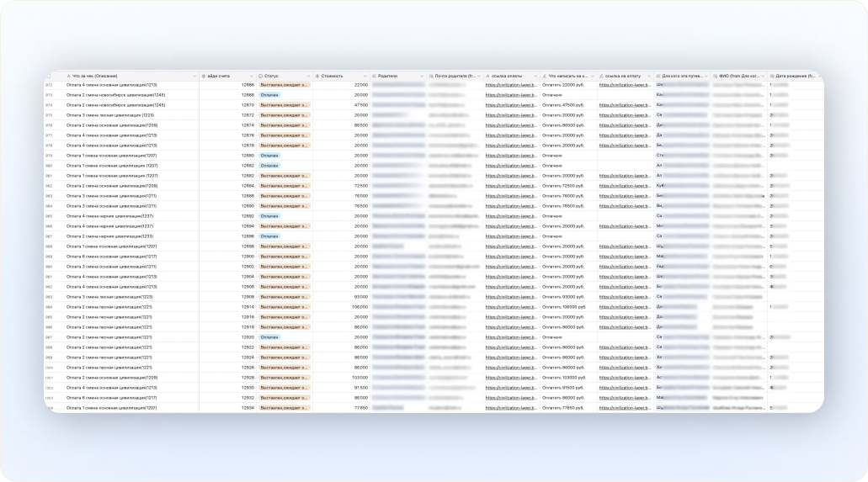Click 'Оплата 4 смена нарния цивилизация(1237)' in row 985
Image resolution: width=868 pixels, height=482 pixels.
pyautogui.click(x=109, y=216)
